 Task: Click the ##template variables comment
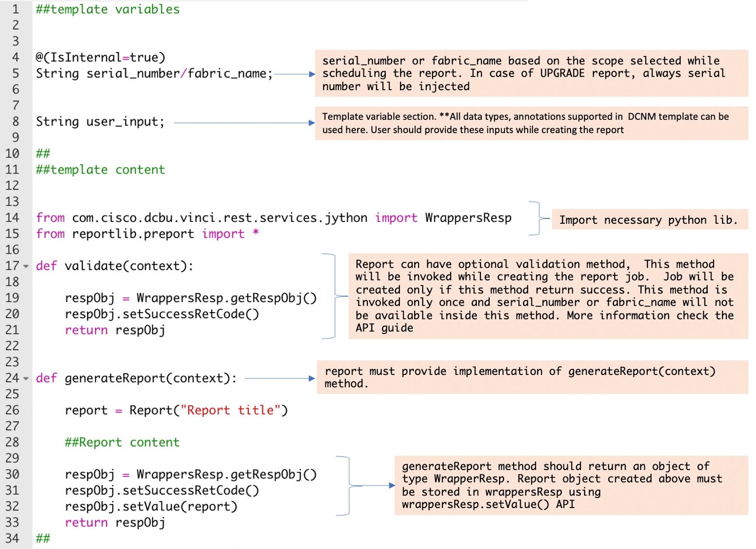pyautogui.click(x=106, y=9)
